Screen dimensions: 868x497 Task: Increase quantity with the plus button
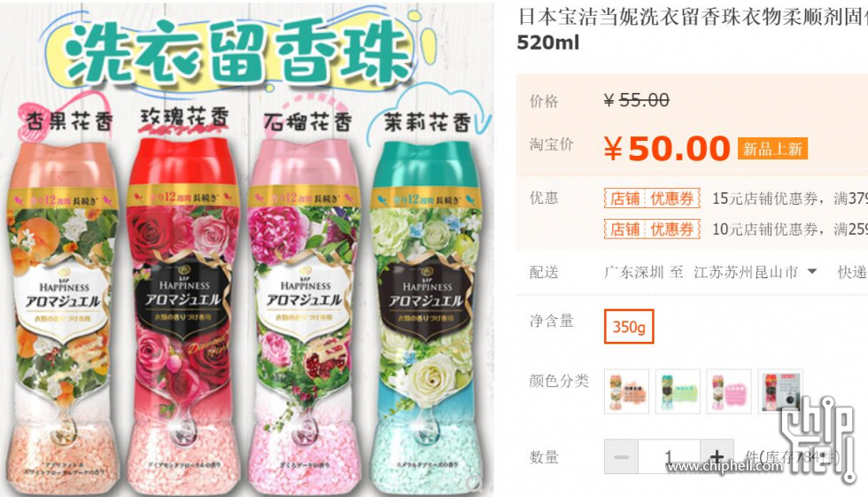coord(717,456)
